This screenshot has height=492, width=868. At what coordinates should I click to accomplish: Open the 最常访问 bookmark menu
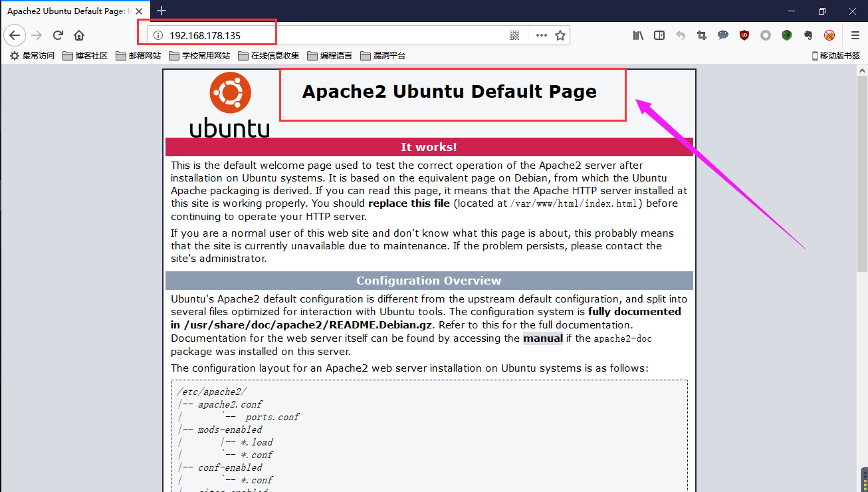click(x=32, y=56)
